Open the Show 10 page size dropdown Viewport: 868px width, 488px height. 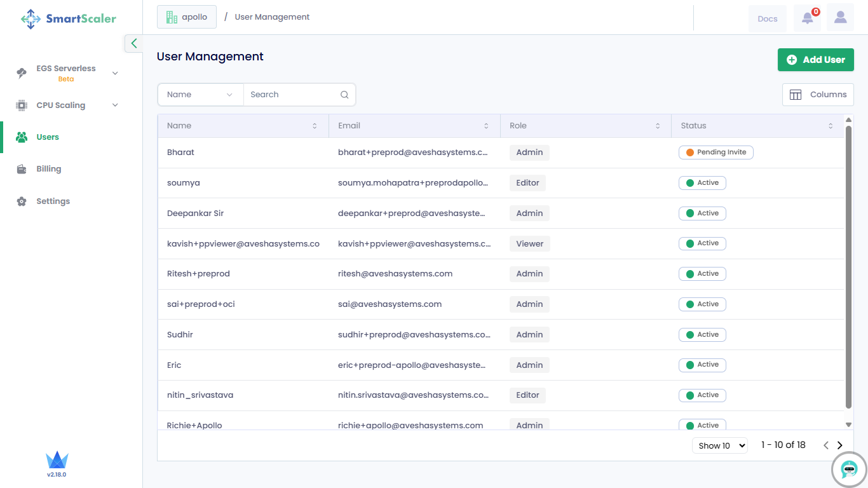pos(719,445)
